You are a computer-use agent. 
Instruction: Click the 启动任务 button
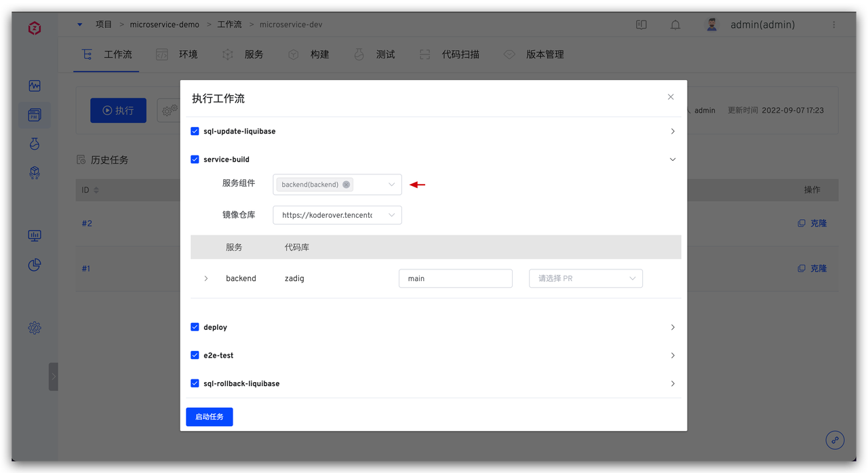click(x=210, y=417)
